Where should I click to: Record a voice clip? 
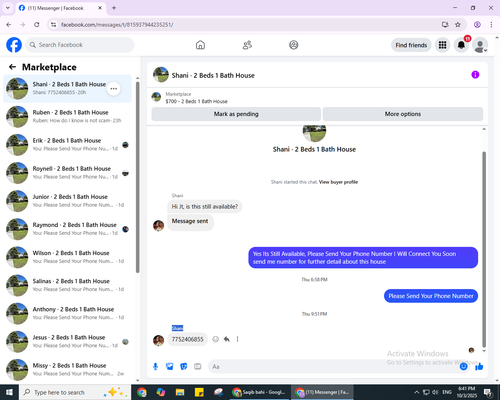[x=155, y=367]
